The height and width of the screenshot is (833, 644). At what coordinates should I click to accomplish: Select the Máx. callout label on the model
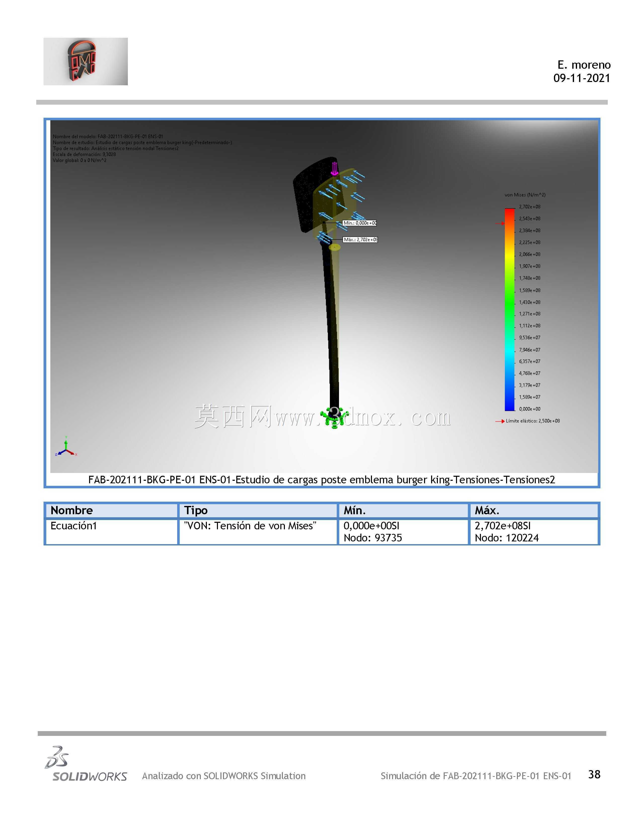click(360, 240)
